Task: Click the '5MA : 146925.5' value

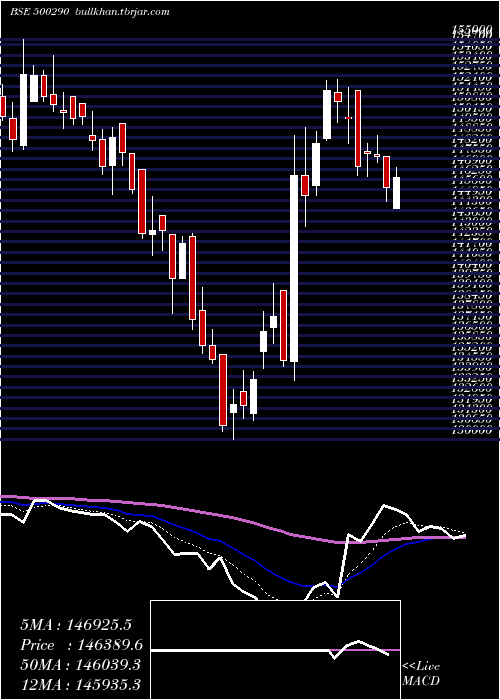Action: click(x=76, y=625)
